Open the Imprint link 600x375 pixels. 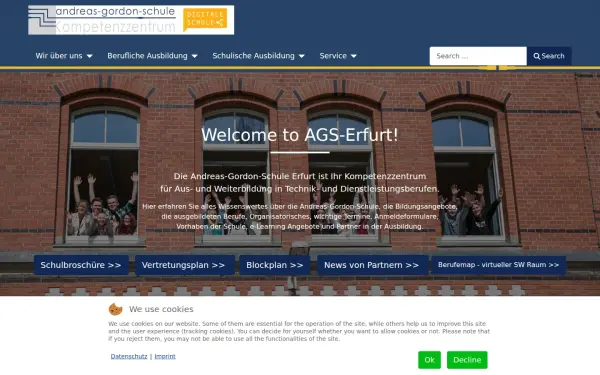[165, 356]
